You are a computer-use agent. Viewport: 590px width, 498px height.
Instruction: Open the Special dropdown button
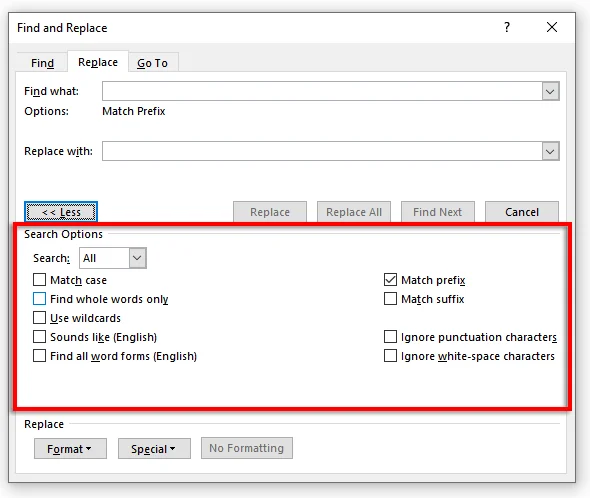154,448
